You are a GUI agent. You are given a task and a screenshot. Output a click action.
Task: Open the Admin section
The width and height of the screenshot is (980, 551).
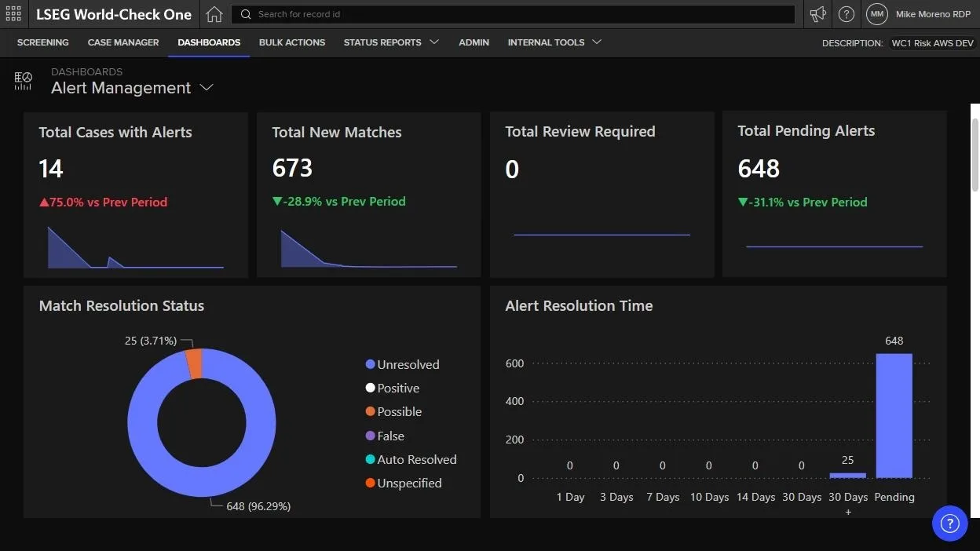tap(474, 42)
